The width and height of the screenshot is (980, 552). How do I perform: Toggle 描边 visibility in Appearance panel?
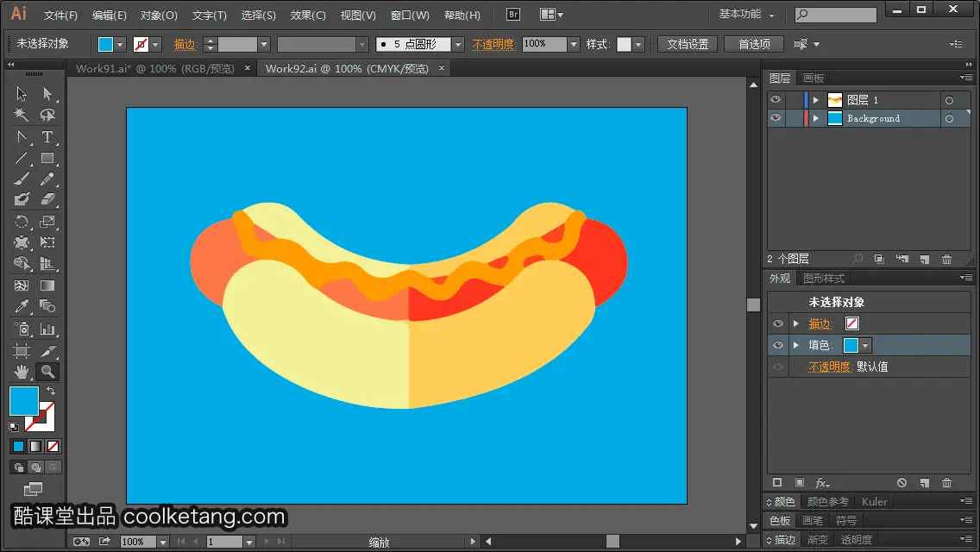pos(778,323)
